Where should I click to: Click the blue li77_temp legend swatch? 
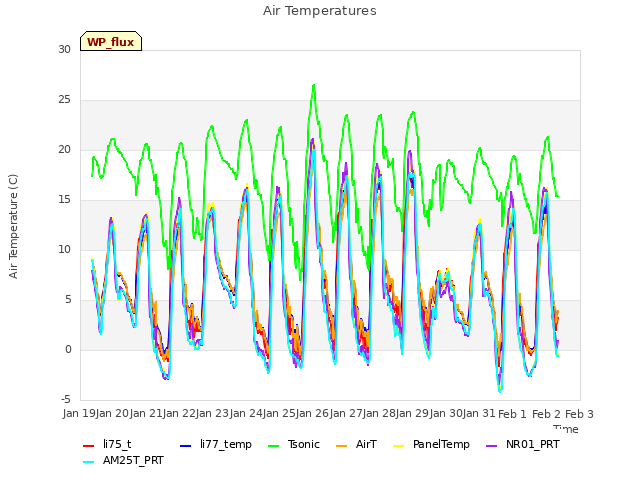tap(185, 446)
